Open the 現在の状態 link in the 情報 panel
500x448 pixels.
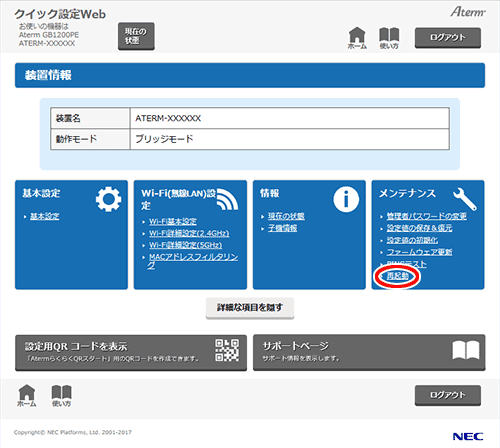[286, 216]
